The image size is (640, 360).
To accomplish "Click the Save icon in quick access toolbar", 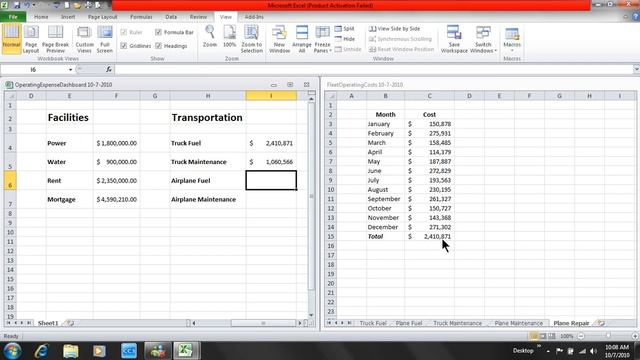I will coord(17,5).
